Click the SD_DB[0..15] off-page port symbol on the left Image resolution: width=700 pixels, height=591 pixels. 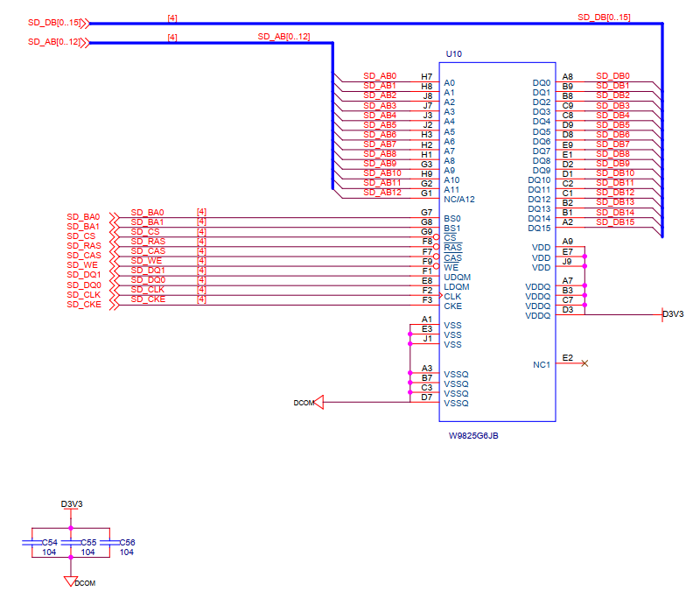(84, 24)
